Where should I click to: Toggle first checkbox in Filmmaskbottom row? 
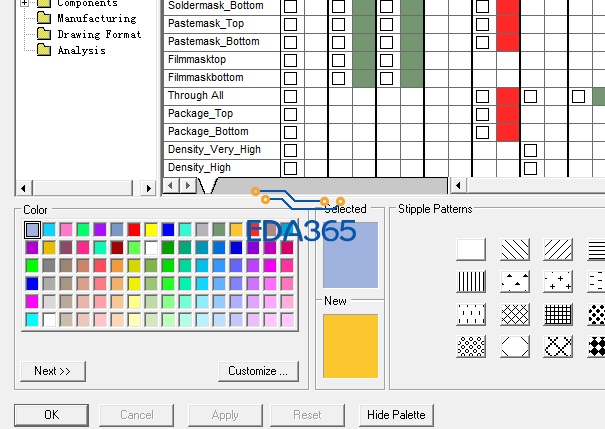pos(290,78)
